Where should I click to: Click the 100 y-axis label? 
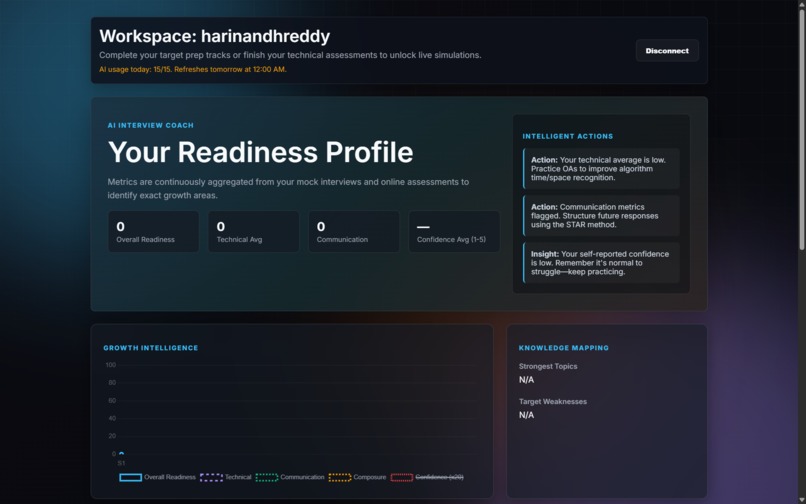pyautogui.click(x=111, y=365)
